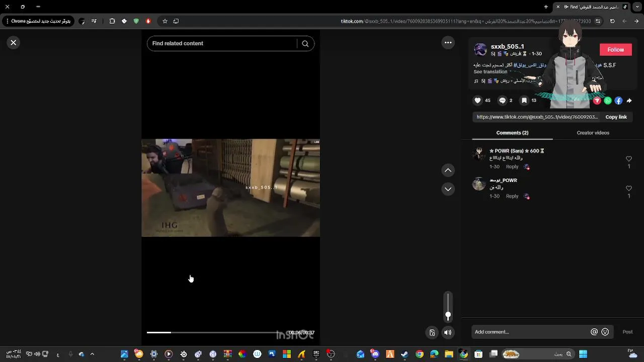
Task: Click the Follow button
Action: click(x=615, y=50)
